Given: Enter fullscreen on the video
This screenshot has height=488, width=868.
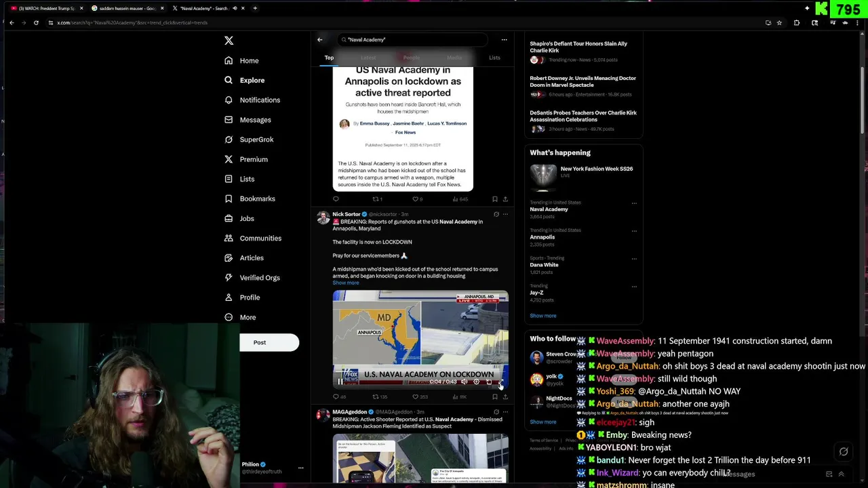Looking at the screenshot, I should tap(500, 382).
